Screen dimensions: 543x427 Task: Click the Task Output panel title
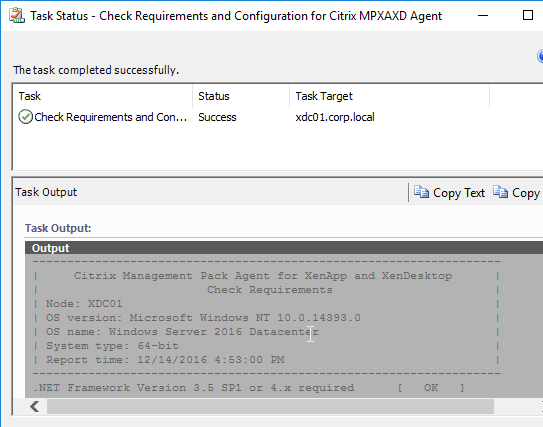click(x=46, y=192)
